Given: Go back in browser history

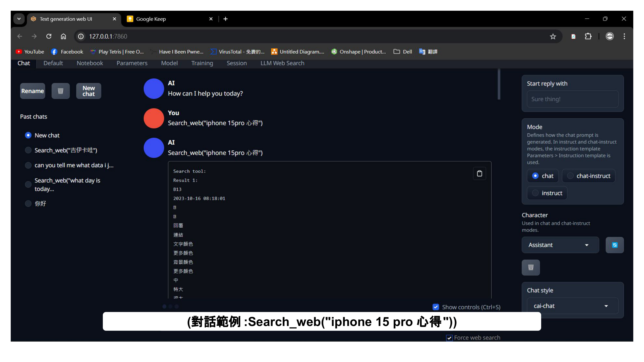Looking at the screenshot, I should pos(20,36).
